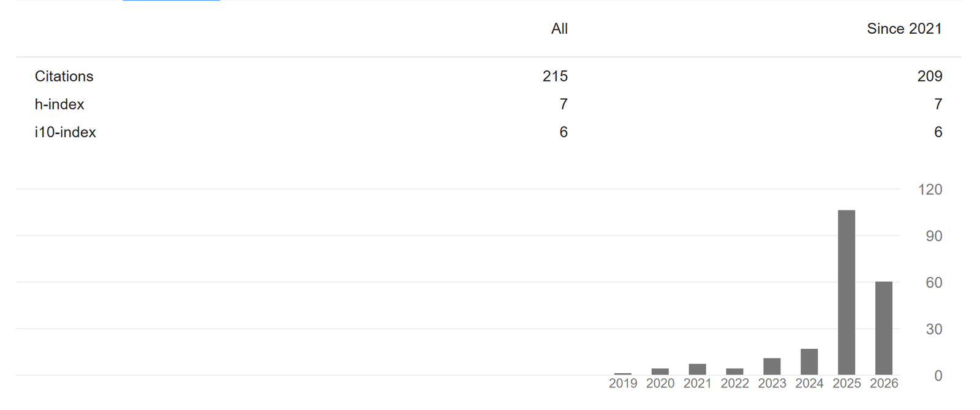Click the 2022 citations bar

point(734,371)
